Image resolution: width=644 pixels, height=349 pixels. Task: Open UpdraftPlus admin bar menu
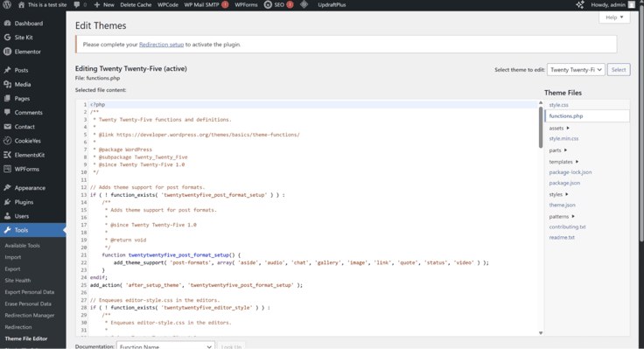point(332,5)
